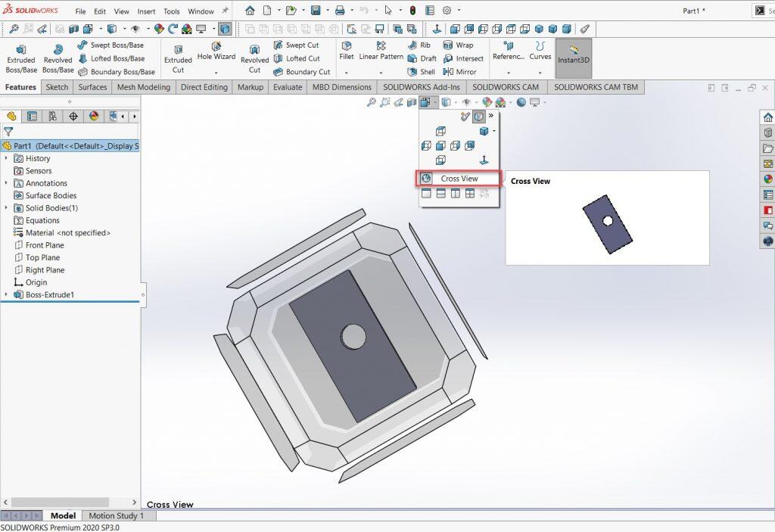The image size is (775, 532).
Task: Open the Home icon in task pane
Action: click(767, 117)
